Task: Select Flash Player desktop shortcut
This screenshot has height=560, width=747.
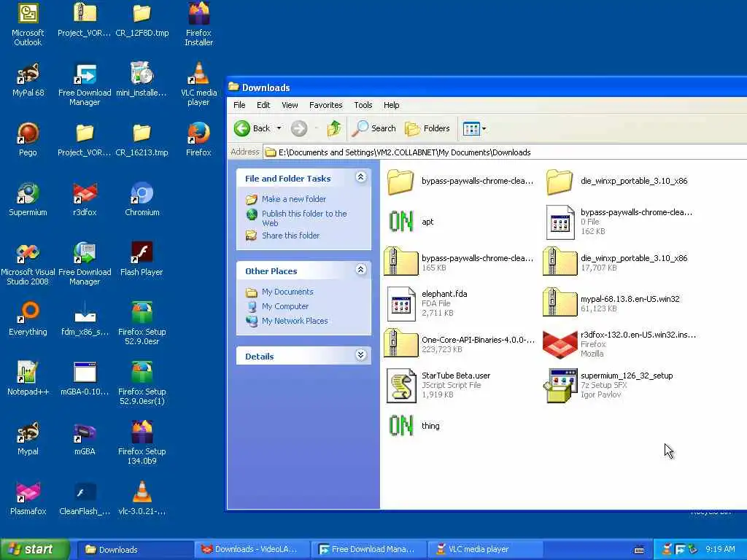Action: coord(142,259)
